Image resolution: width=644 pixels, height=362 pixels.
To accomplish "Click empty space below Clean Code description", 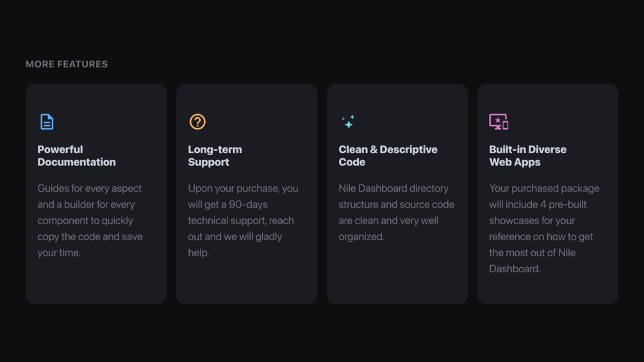I will pyautogui.click(x=397, y=272).
